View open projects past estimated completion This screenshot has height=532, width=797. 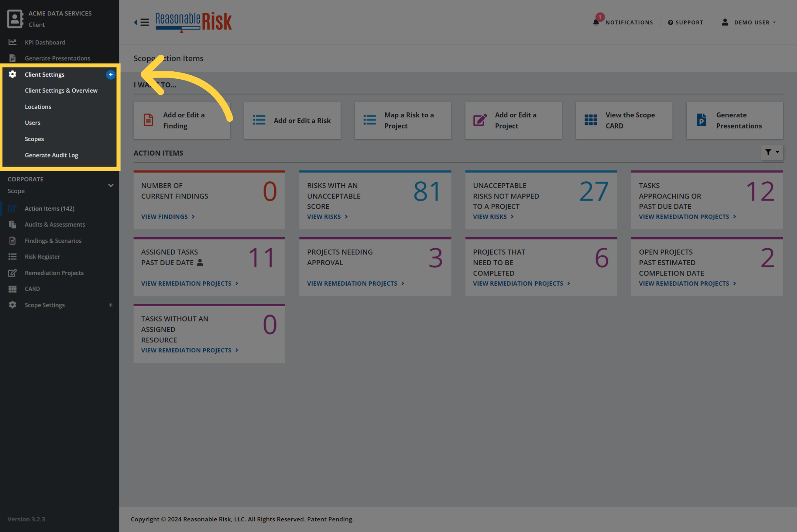point(687,283)
